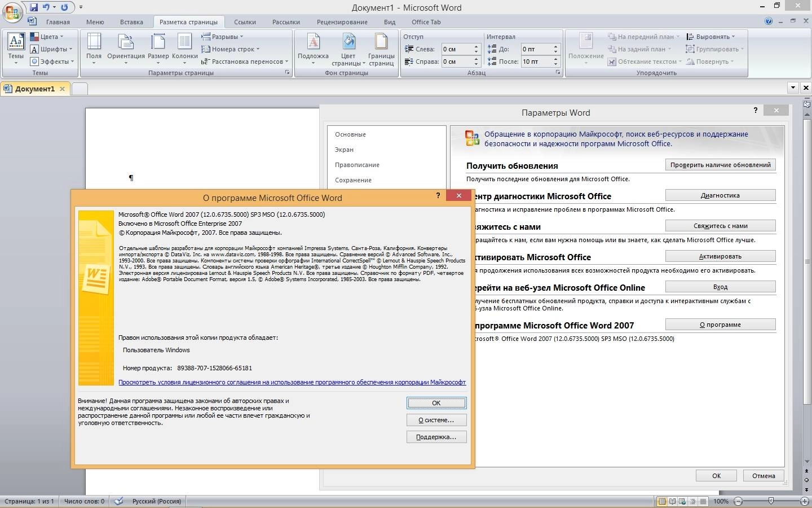Viewport: 812px width, 508px height.
Task: Click the blue Help question mark icon
Action: click(x=769, y=21)
